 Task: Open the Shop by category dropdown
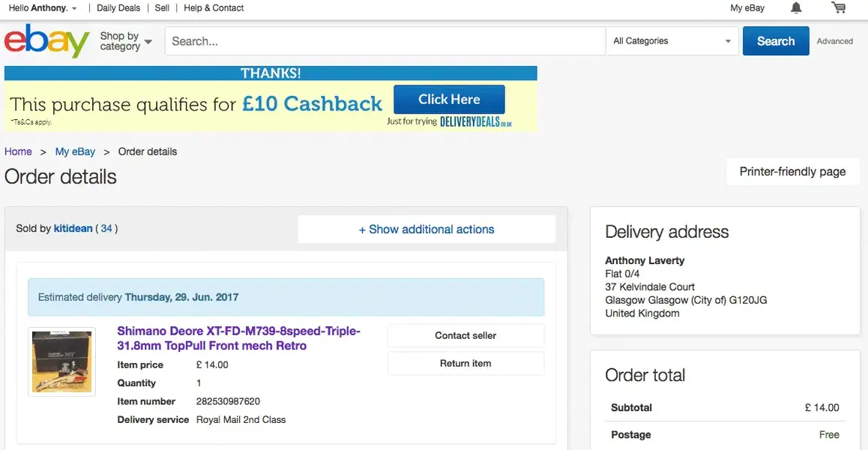(x=126, y=41)
